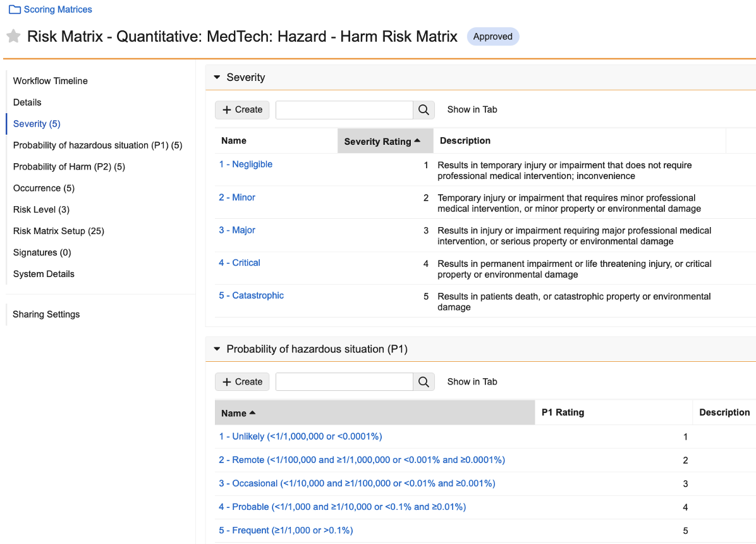Open 1 - Unlikely P1 record
Viewport: 756px width, 544px height.
tap(300, 436)
